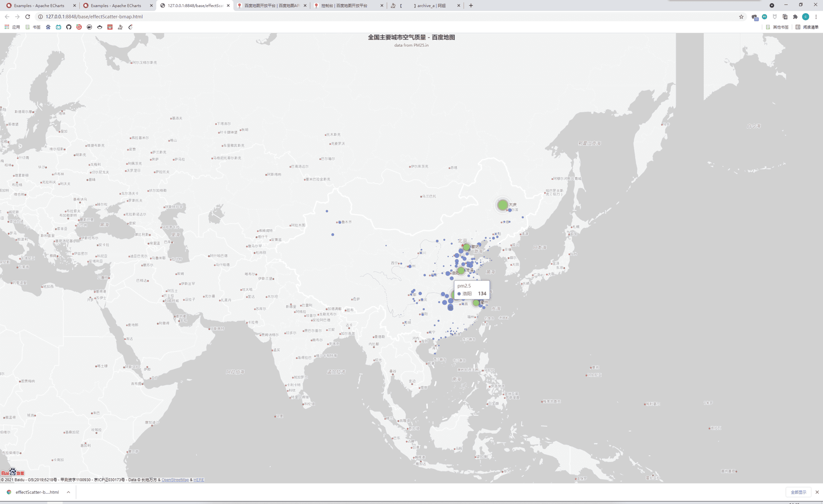Open the Chrome three-dot menu

[816, 17]
